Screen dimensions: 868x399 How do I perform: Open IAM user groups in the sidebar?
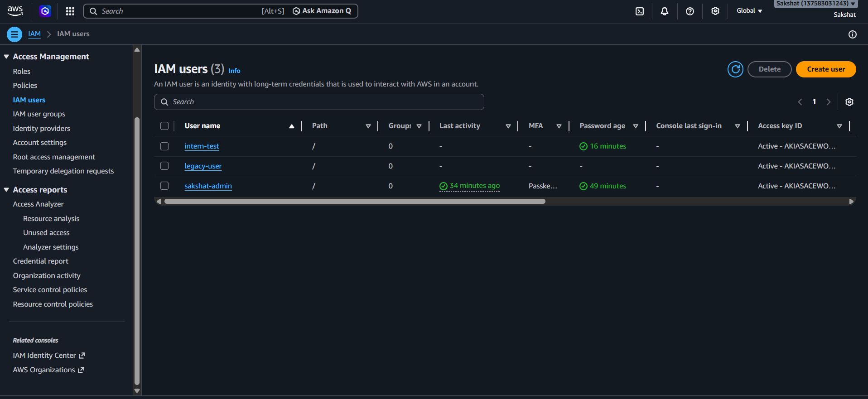(39, 114)
